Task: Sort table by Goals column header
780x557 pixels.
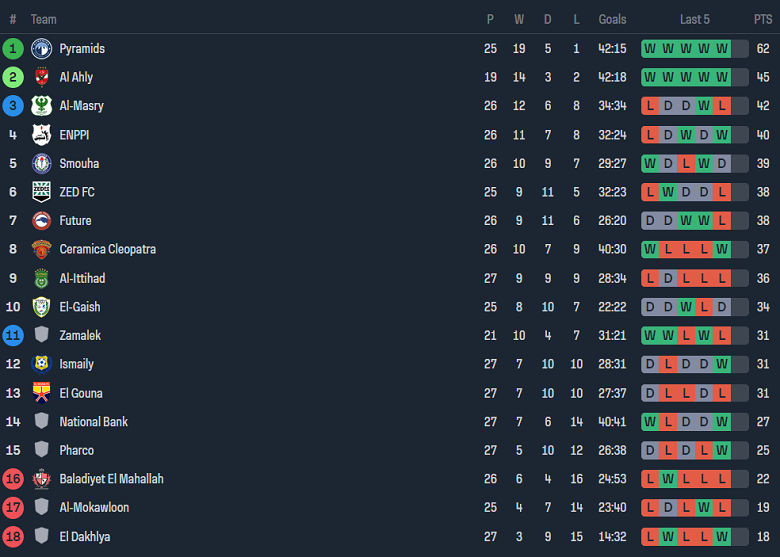Action: (612, 19)
